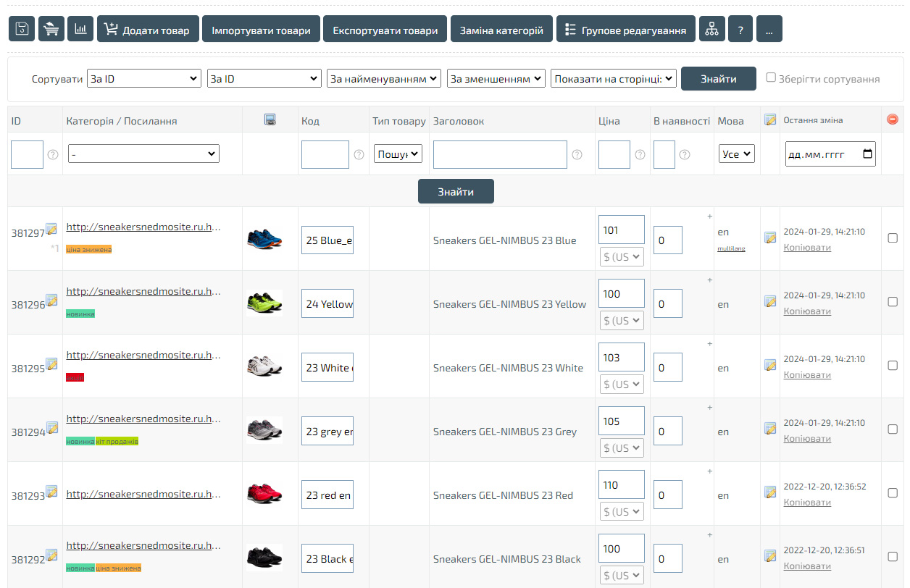Click the save floppy disk icon
This screenshot has height=588, width=910.
[22, 30]
